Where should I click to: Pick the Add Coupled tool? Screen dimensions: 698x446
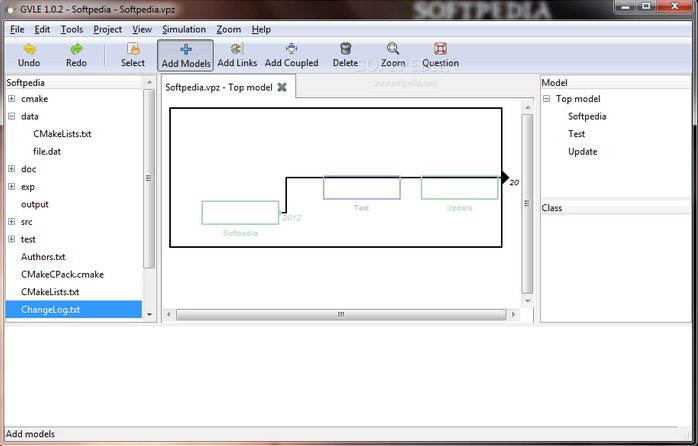pos(291,49)
